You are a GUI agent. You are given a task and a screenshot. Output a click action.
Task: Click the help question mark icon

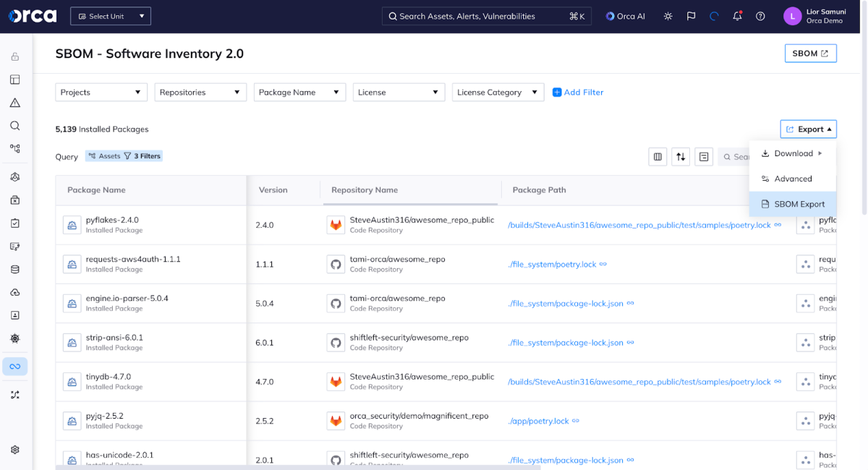click(760, 16)
